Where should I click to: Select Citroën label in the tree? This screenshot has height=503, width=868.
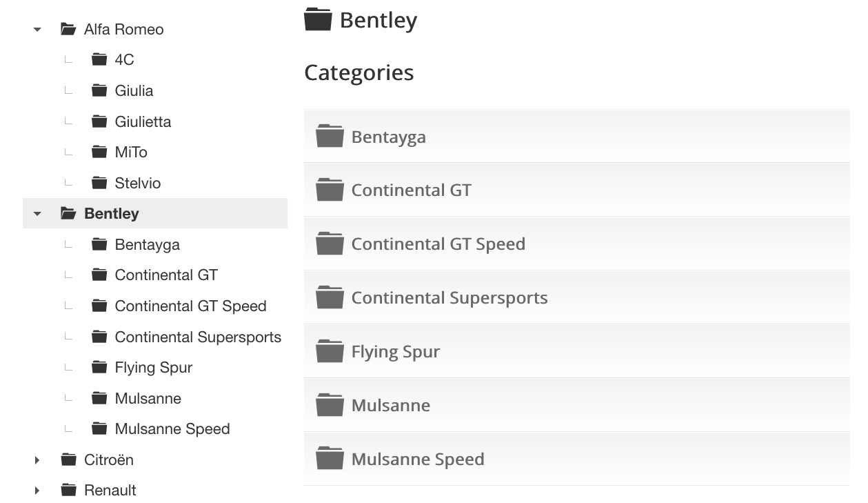[x=108, y=460]
